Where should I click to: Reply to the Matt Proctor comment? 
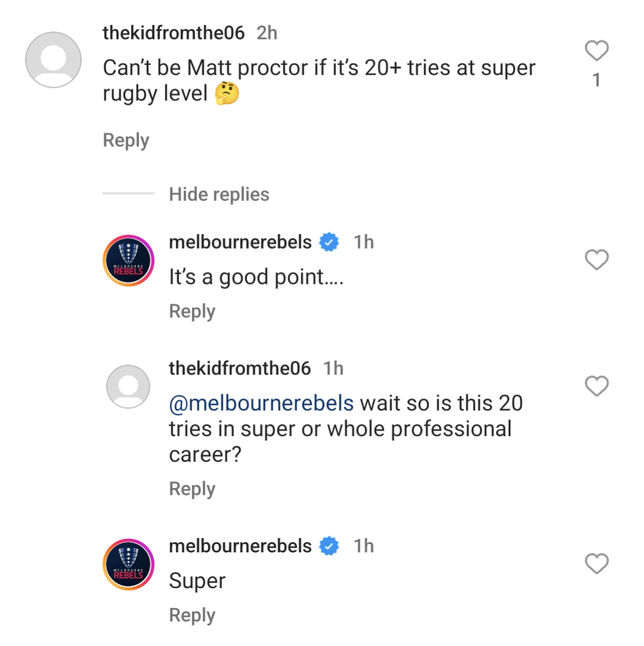pos(126,141)
